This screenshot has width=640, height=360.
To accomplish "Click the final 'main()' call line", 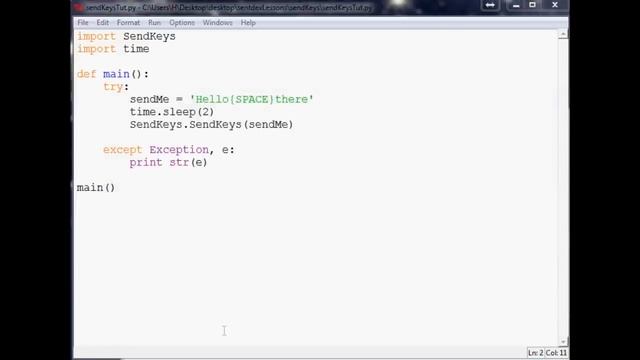I will (96, 188).
